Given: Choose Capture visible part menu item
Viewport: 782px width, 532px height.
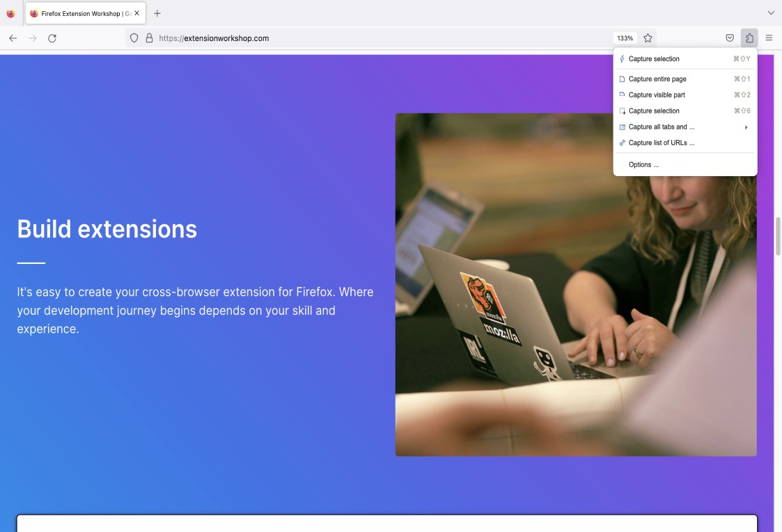Looking at the screenshot, I should 685,95.
